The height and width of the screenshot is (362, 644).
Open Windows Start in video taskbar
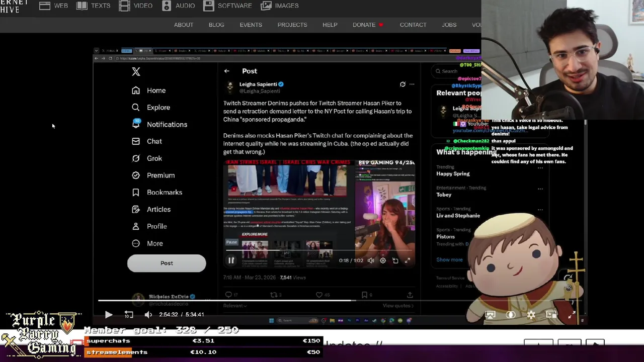point(271,320)
